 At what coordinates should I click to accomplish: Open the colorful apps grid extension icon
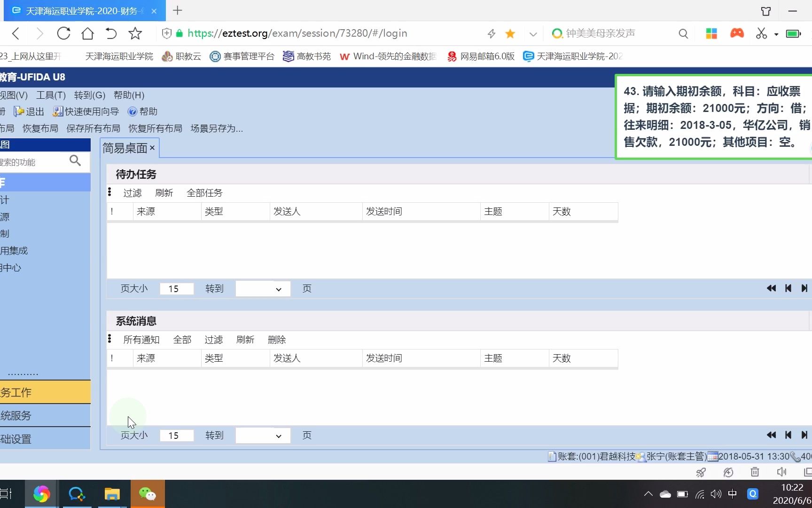tap(711, 33)
